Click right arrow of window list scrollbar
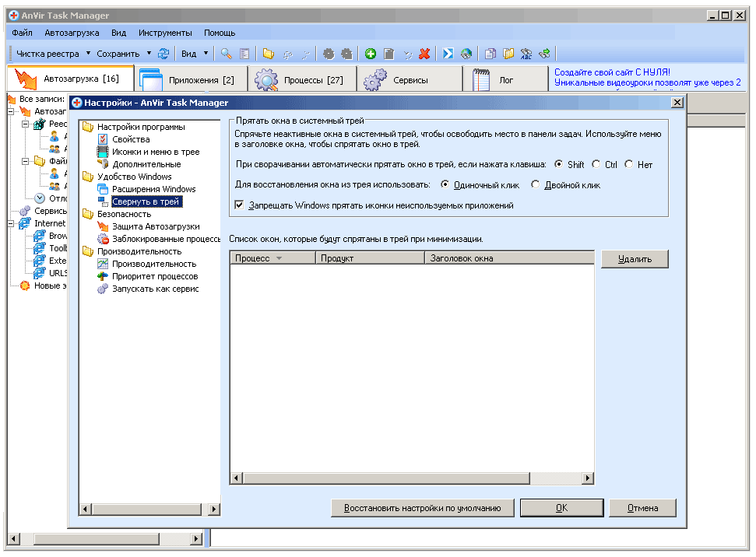Image resolution: width=756 pixels, height=557 pixels. pos(588,478)
